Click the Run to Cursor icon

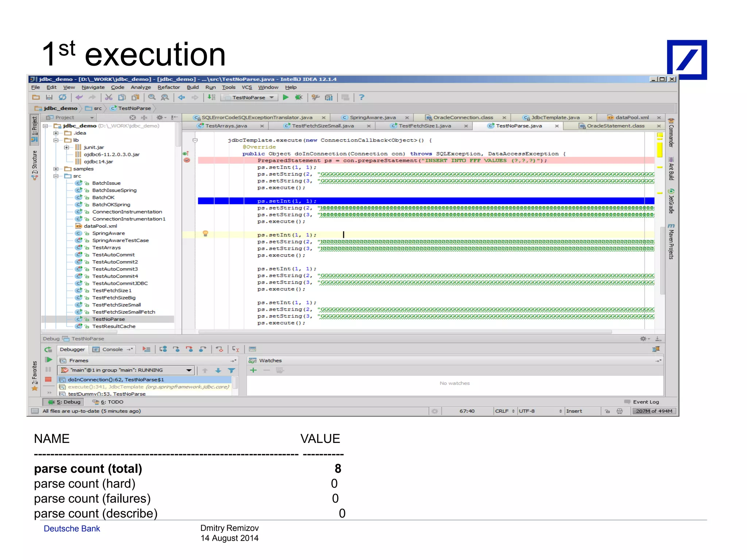tap(236, 349)
